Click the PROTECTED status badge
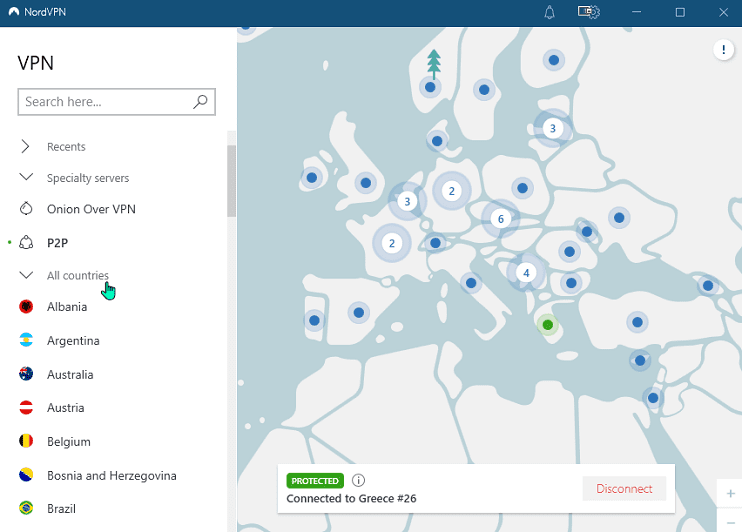The height and width of the screenshot is (532, 742). tap(315, 481)
